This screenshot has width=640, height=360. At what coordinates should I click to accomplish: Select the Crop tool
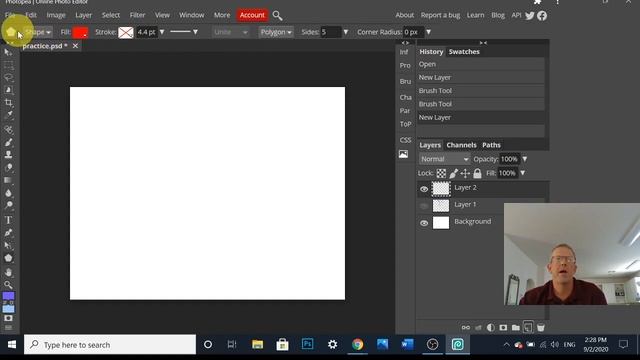(8, 102)
